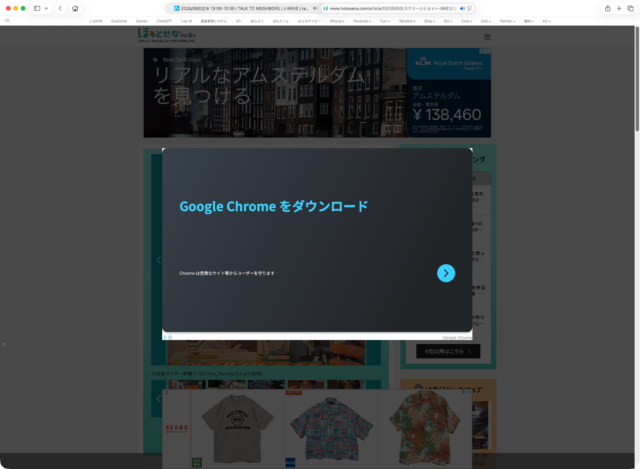Expand the Partner bookmarks folder

[x=507, y=21]
